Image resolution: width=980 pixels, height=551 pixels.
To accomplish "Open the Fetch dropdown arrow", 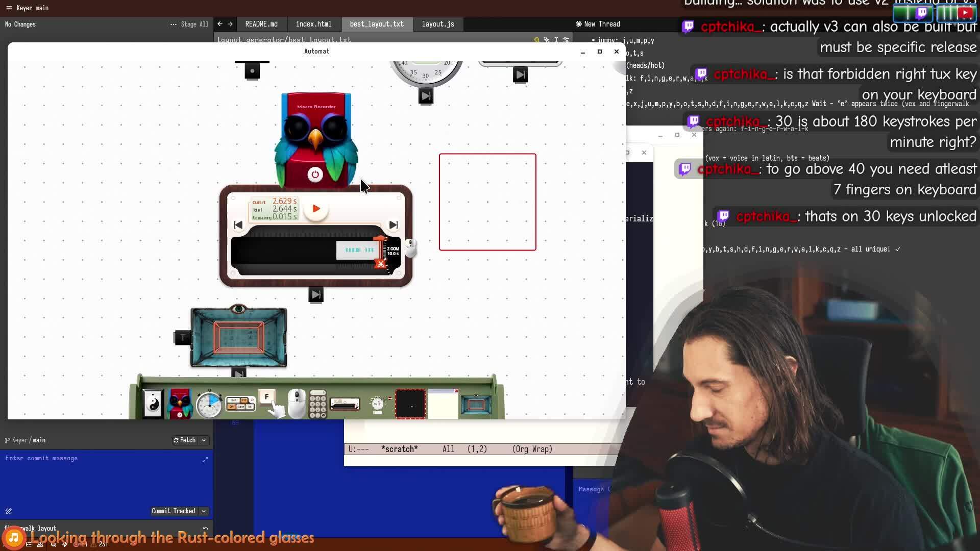I will (204, 440).
